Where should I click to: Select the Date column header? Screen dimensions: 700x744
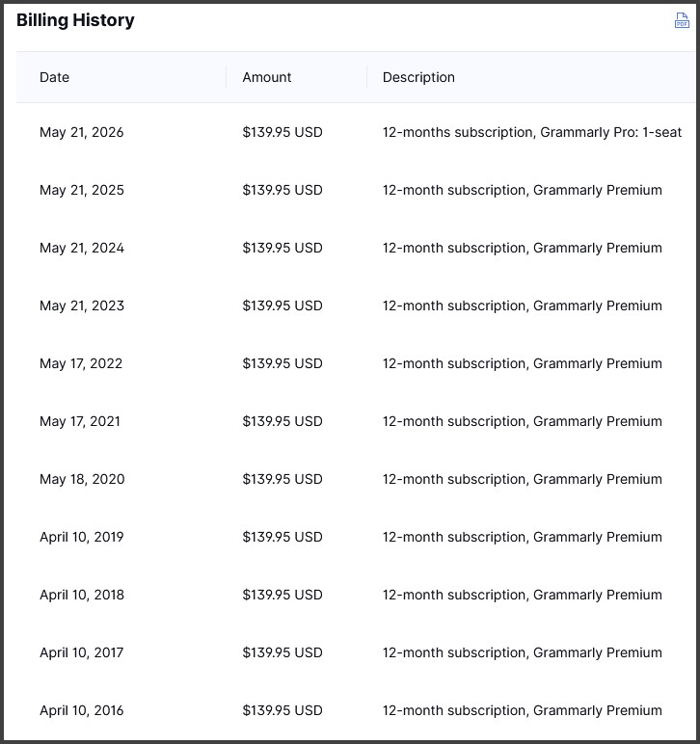coord(54,77)
